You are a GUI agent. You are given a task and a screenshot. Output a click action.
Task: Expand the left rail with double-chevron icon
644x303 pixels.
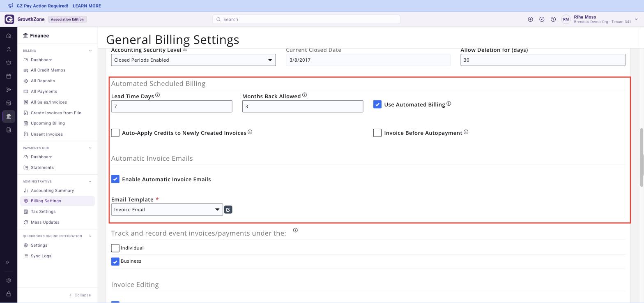[7, 262]
